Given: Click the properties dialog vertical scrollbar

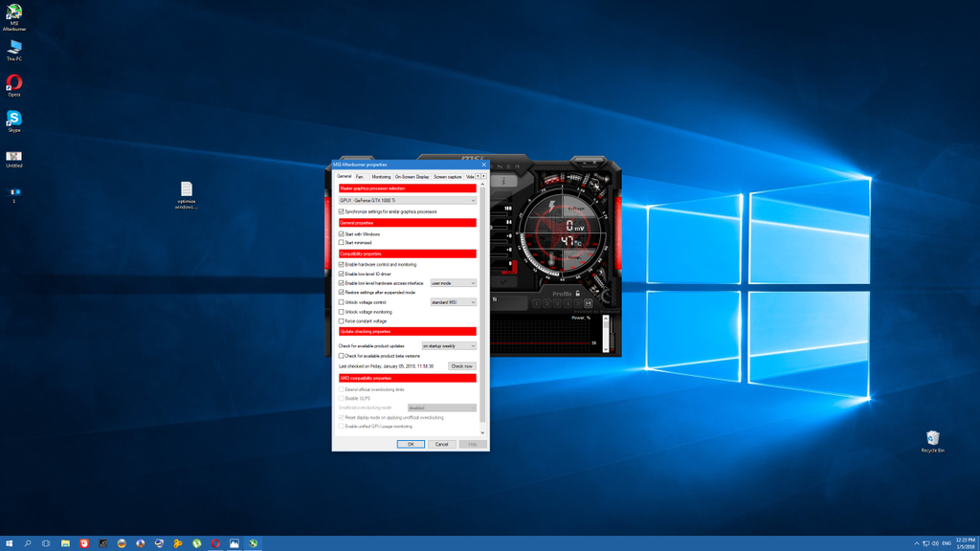Looking at the screenshot, I should pos(482,306).
